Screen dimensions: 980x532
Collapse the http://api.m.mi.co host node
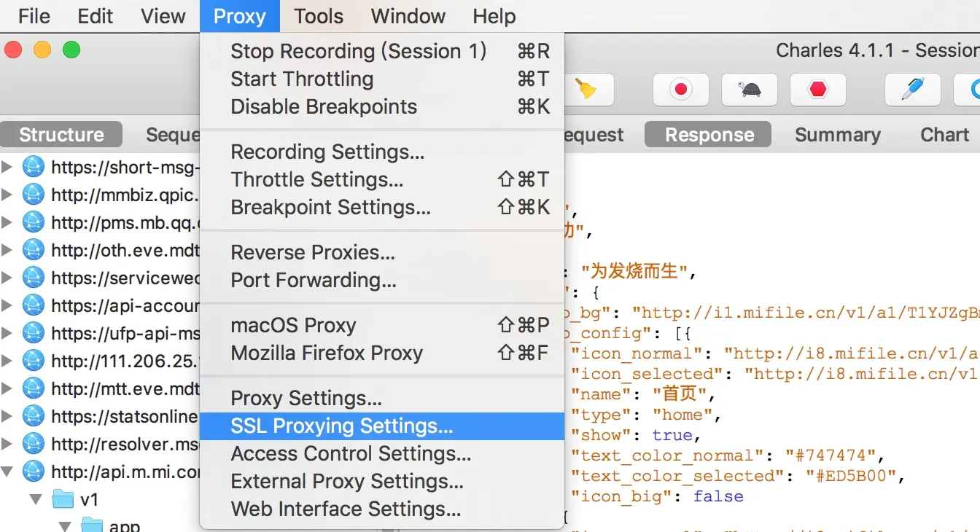click(x=7, y=472)
